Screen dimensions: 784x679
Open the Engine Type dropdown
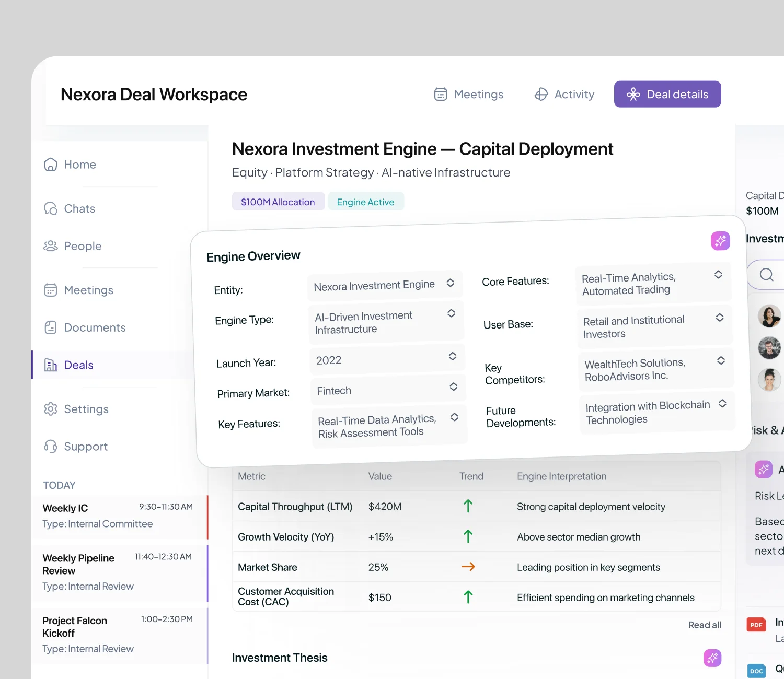tap(386, 322)
